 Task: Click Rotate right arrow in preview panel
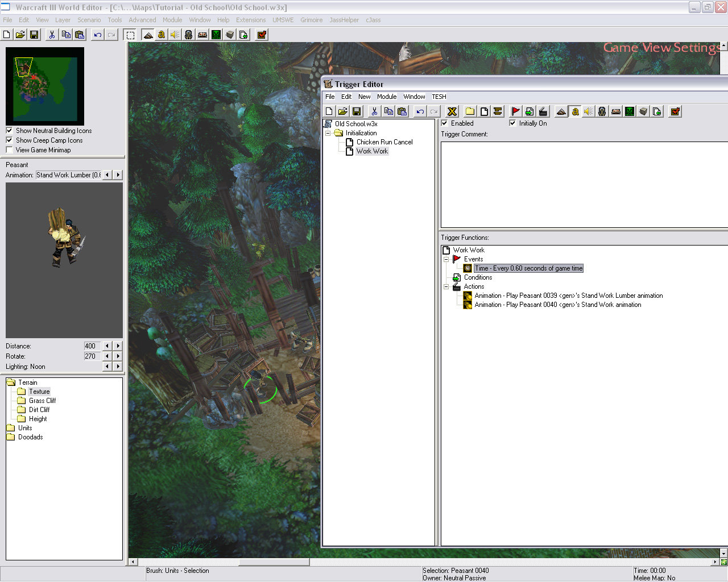click(x=118, y=356)
